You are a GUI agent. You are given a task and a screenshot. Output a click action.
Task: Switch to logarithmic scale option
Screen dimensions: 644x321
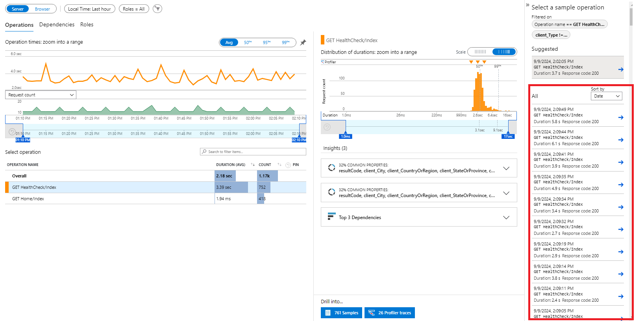pyautogui.click(x=504, y=52)
